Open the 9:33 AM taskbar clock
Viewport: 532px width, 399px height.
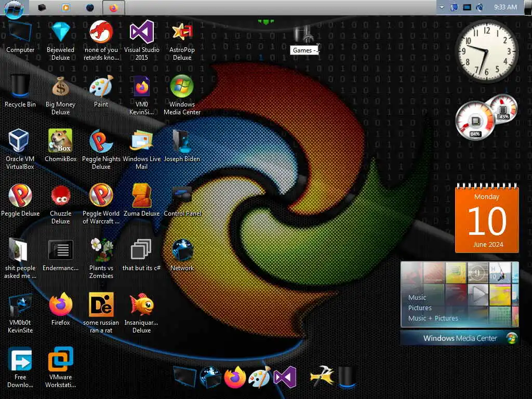coord(505,7)
